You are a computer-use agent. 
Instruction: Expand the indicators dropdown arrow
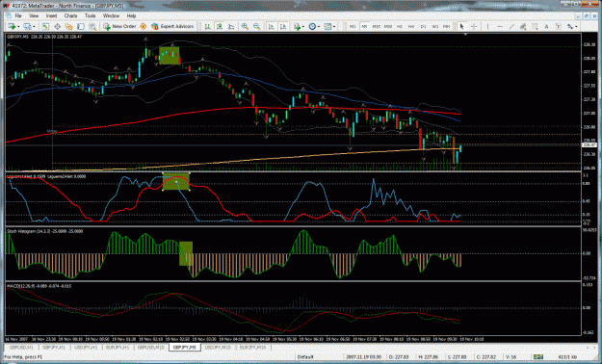point(302,27)
